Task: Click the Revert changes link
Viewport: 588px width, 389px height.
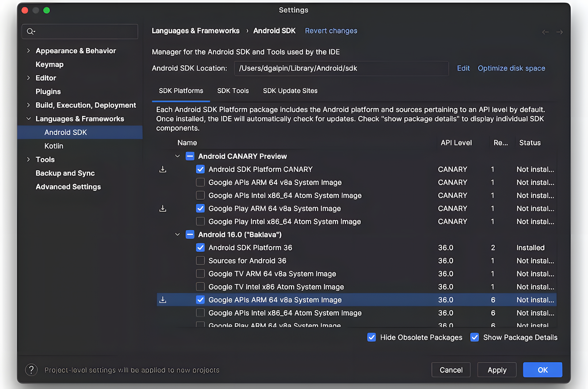Action: 331,31
